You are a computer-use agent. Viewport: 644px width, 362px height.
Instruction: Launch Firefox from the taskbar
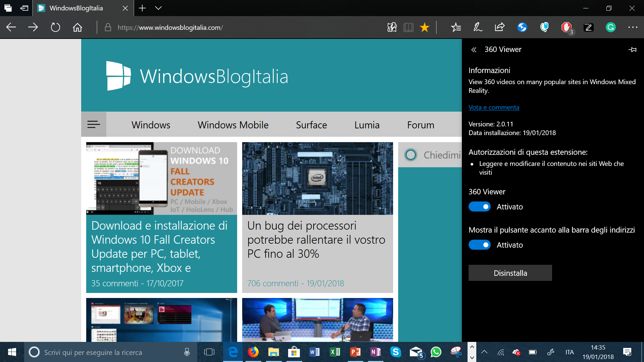(x=253, y=352)
